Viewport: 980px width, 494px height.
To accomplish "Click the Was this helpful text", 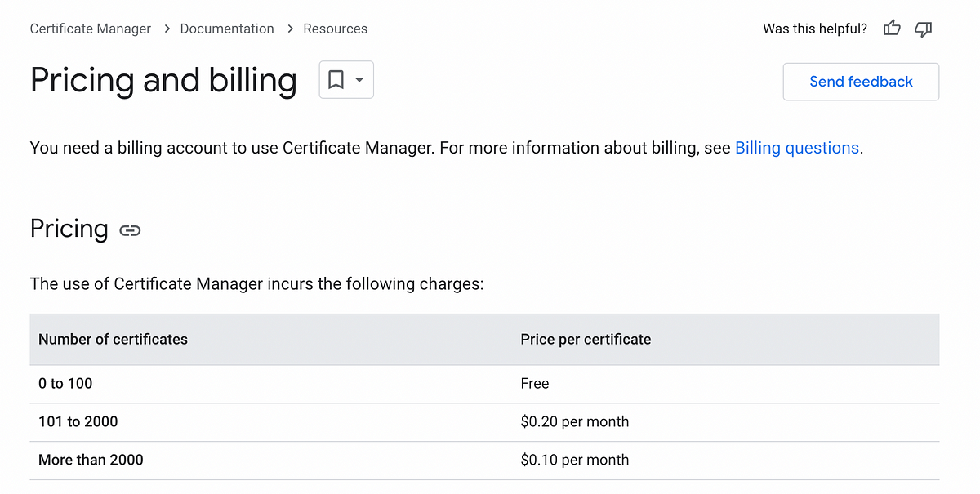I will pyautogui.click(x=815, y=29).
